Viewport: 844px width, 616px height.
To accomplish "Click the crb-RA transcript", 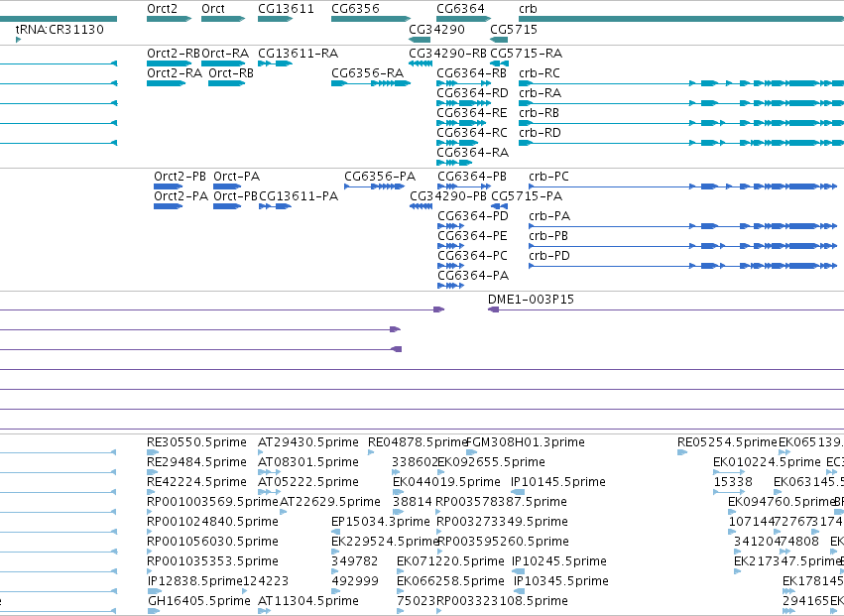I will click(x=681, y=103).
